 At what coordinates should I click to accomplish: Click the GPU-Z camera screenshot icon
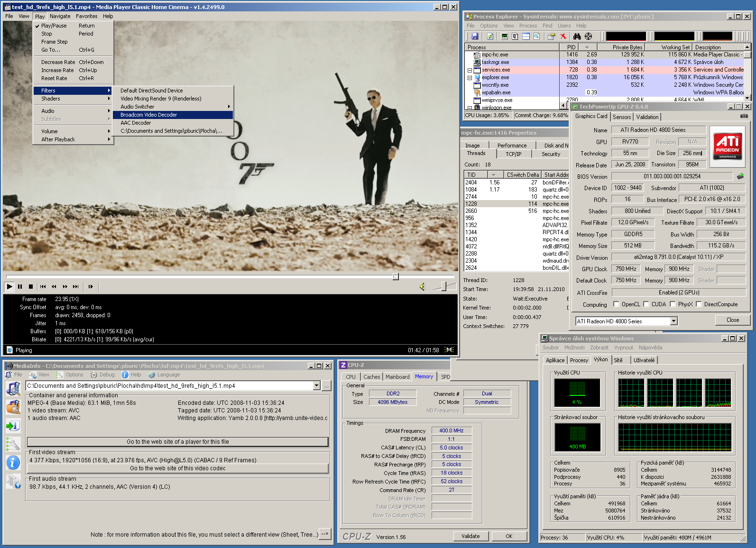coord(744,116)
